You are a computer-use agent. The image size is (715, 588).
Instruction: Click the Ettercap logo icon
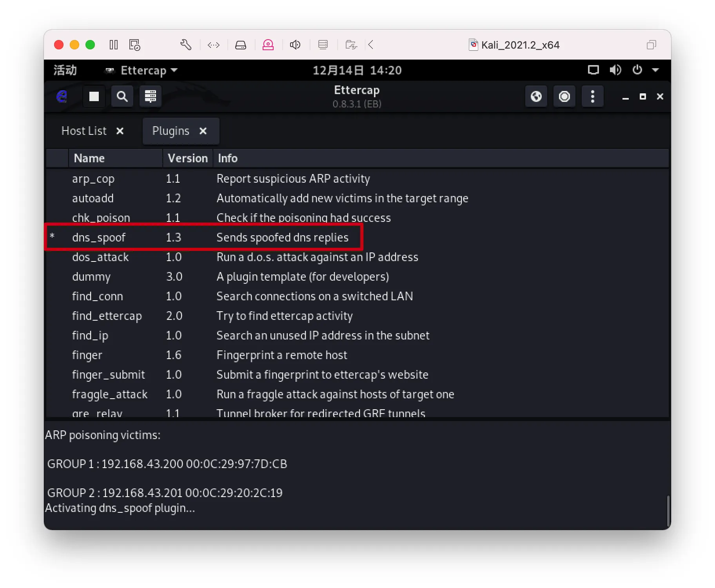[x=62, y=96]
